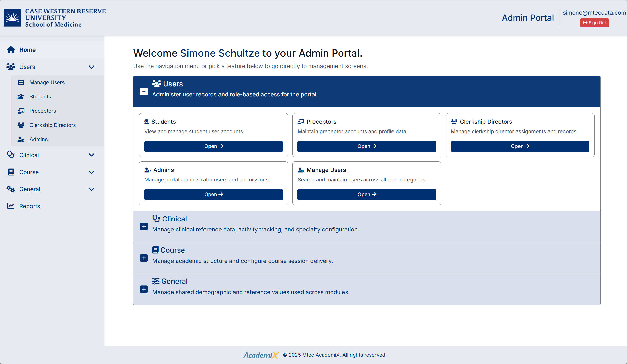Click the red Sign Out button

click(594, 23)
